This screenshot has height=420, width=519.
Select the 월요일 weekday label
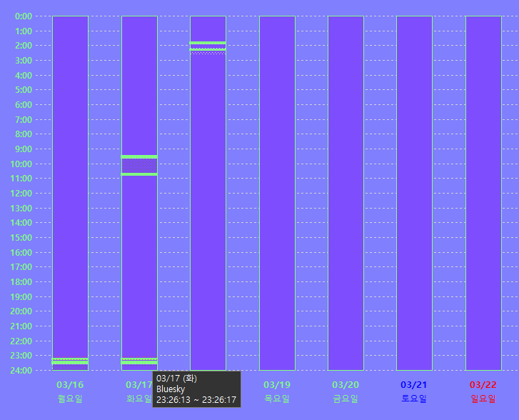tap(70, 399)
